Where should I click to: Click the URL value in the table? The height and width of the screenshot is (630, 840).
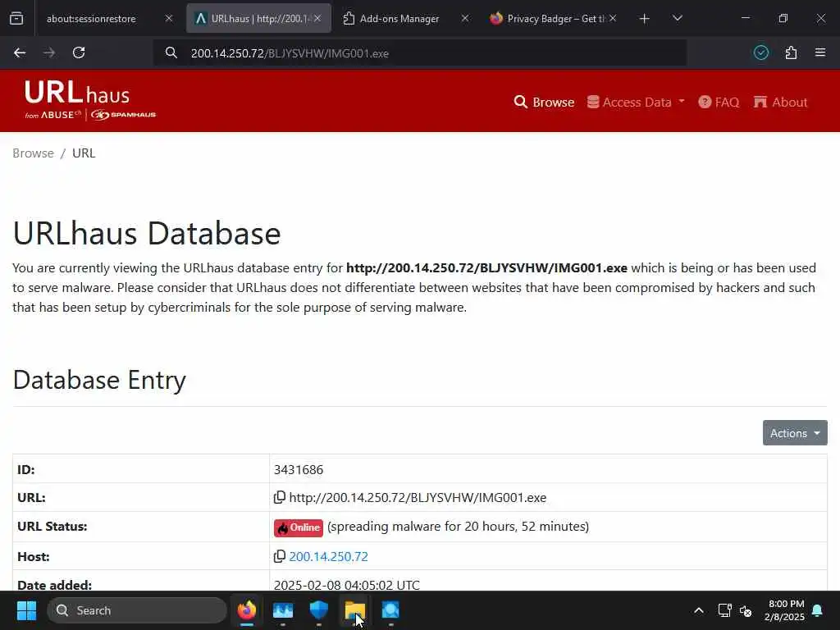[x=418, y=498]
